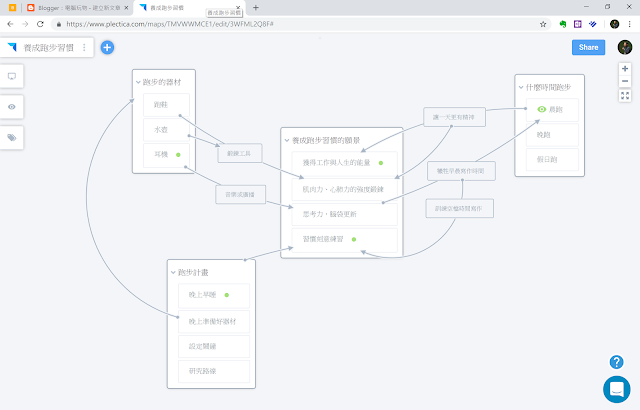Click the site lock icon in the address bar
The width and height of the screenshot is (640, 410).
pos(59,24)
